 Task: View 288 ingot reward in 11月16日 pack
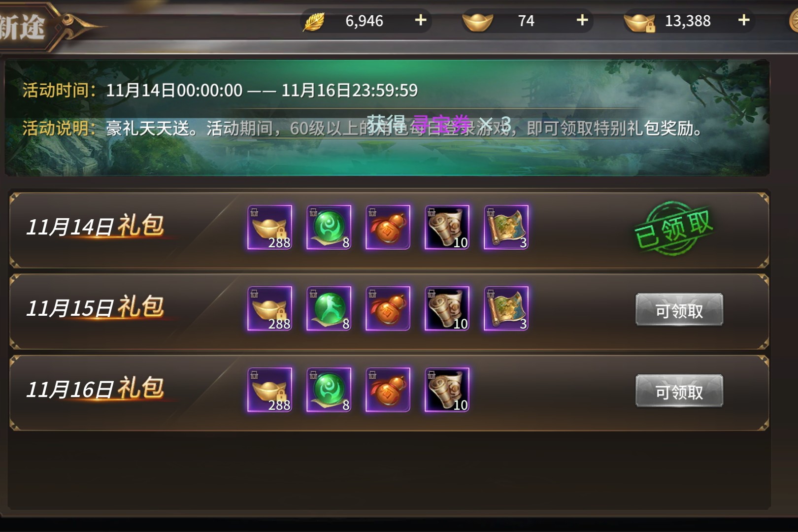270,390
